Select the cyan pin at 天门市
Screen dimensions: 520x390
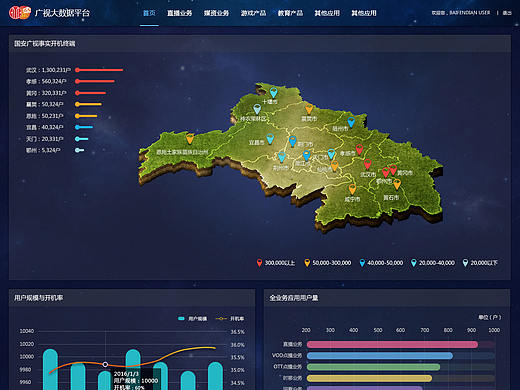click(331, 154)
